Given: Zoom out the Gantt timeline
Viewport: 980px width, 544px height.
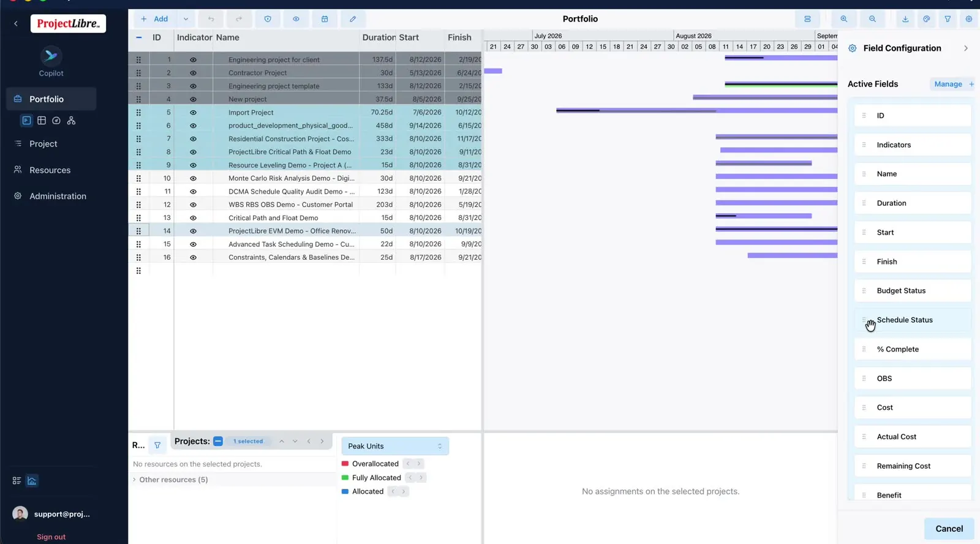Looking at the screenshot, I should coord(872,19).
